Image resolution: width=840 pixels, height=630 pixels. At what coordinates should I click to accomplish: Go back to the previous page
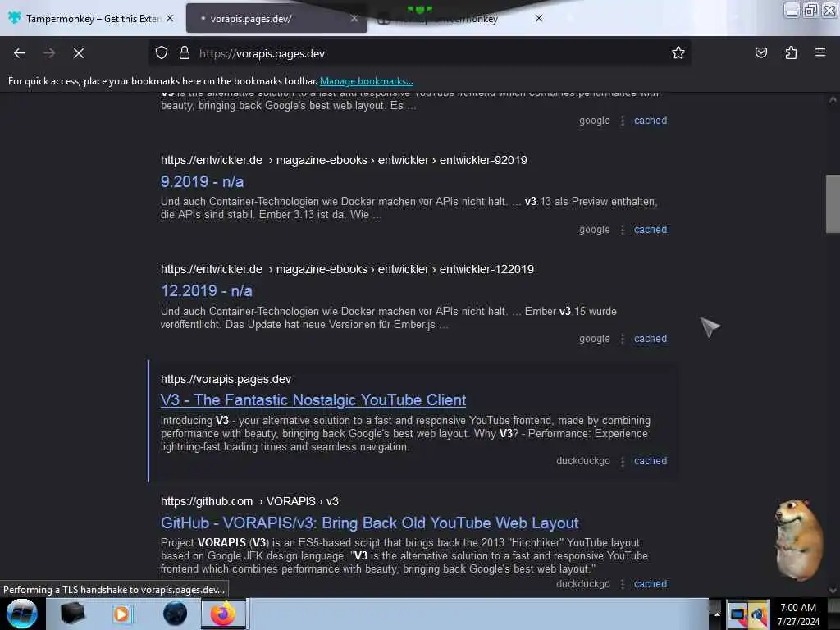(20, 53)
